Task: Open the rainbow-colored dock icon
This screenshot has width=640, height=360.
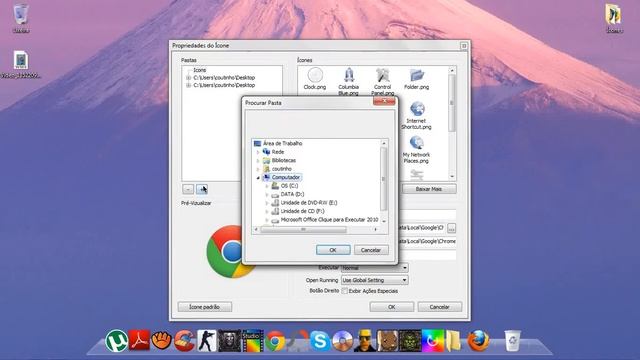Action: [x=433, y=341]
